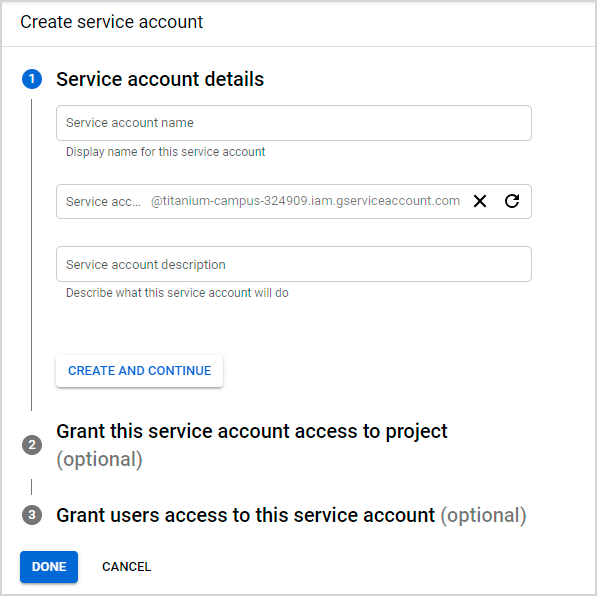Focus the Service account description field
597x596 pixels.
point(294,264)
